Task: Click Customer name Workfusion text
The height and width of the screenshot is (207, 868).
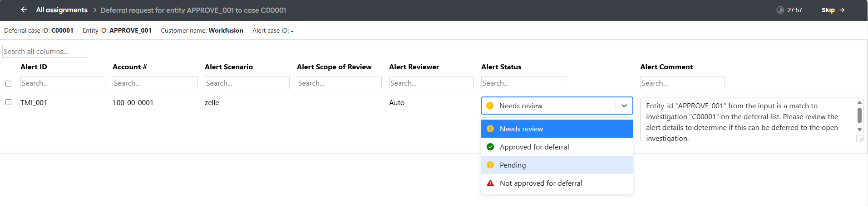Action: click(202, 30)
